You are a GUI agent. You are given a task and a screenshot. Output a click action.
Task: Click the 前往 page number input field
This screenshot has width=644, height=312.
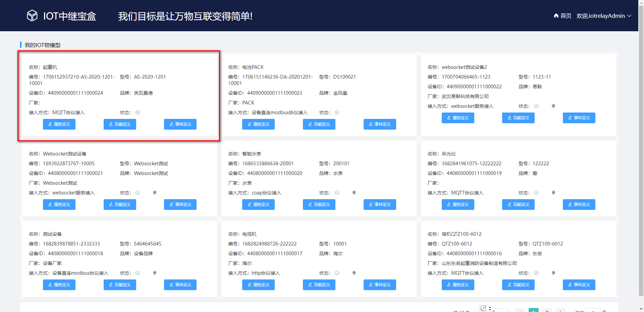(x=593, y=311)
